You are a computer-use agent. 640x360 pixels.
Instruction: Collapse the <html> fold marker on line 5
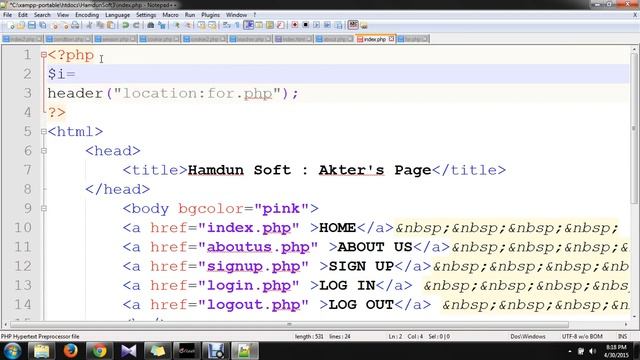(44, 131)
